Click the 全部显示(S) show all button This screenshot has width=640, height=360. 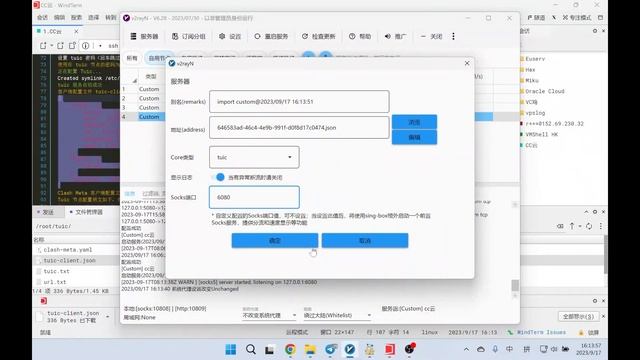(578, 316)
